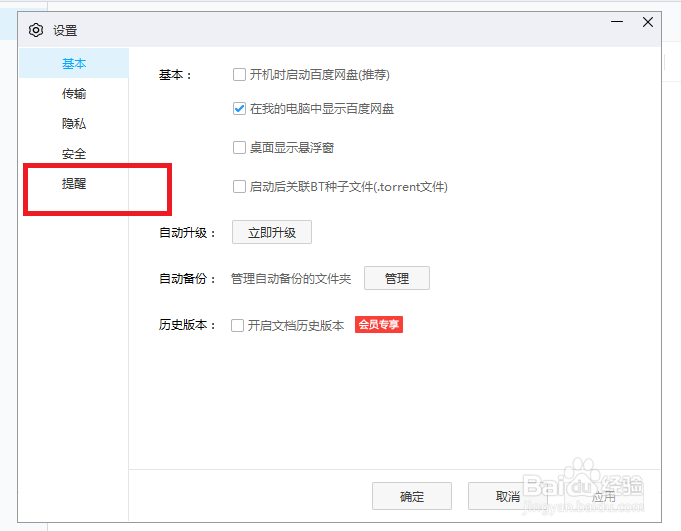681x531 pixels.
Task: Click the 应用 button
Action: pyautogui.click(x=604, y=496)
